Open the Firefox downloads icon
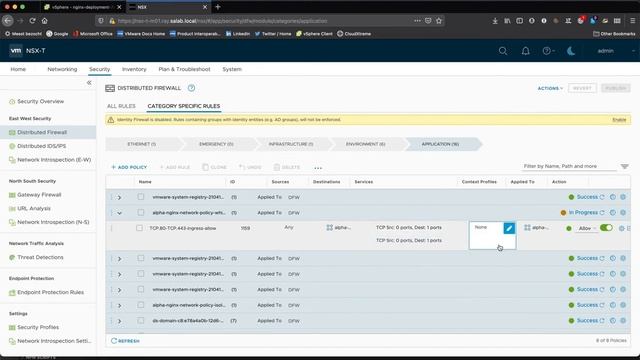640x360 pixels. click(495, 20)
